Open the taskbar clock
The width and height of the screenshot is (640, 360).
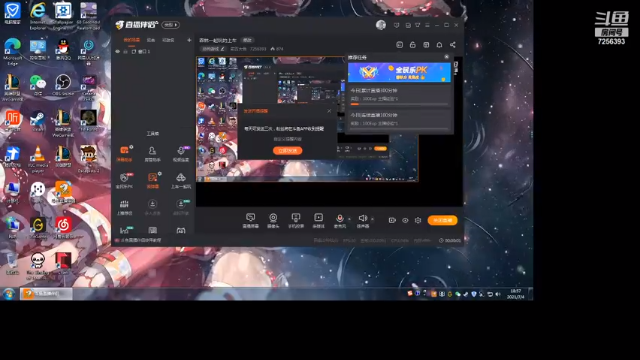[516, 294]
